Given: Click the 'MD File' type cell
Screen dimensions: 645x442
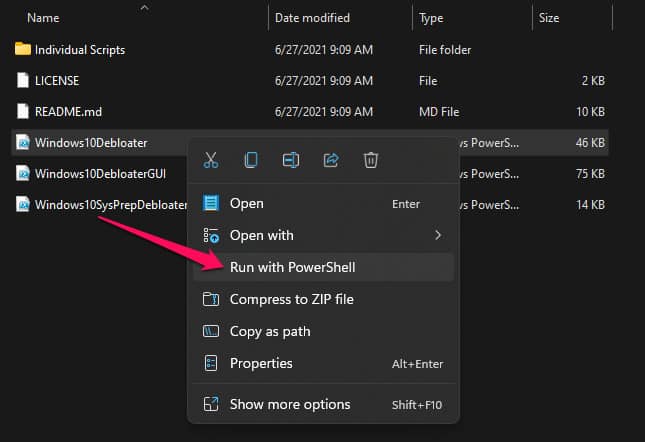Looking at the screenshot, I should [x=439, y=112].
